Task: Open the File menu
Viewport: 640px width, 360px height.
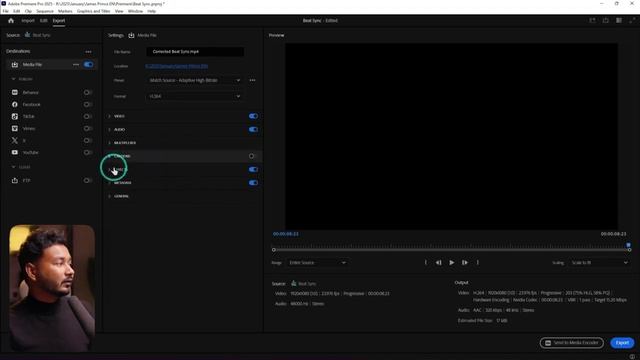Action: tap(6, 11)
